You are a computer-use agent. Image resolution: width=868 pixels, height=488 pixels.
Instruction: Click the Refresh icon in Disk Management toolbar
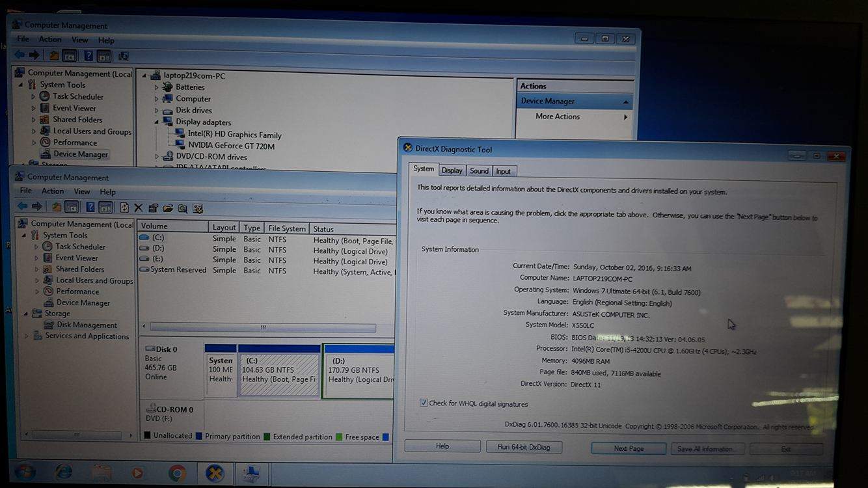124,208
